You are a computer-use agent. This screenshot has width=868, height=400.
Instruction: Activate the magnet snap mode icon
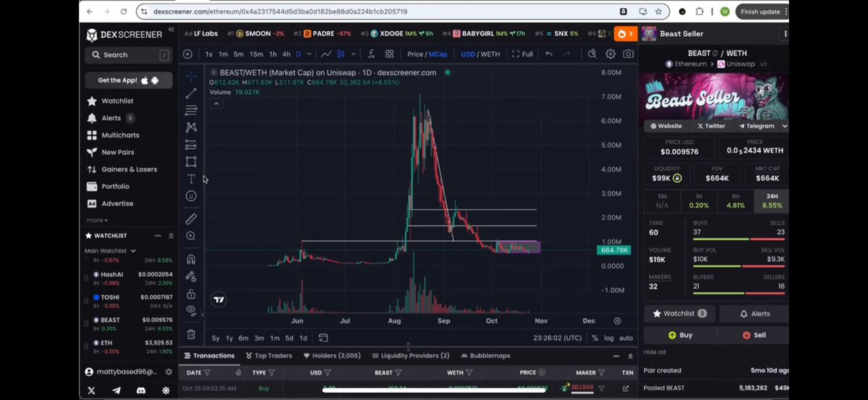click(191, 259)
